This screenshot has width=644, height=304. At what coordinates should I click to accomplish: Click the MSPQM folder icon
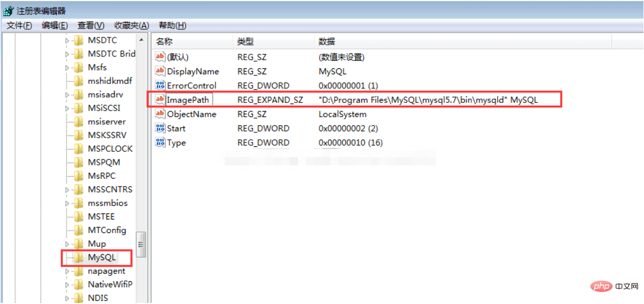tap(79, 162)
